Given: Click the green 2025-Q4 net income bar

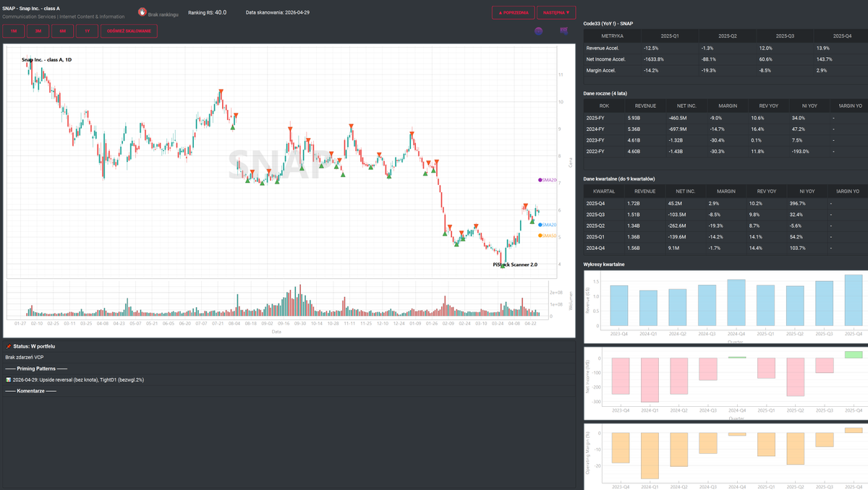Looking at the screenshot, I should click(853, 354).
